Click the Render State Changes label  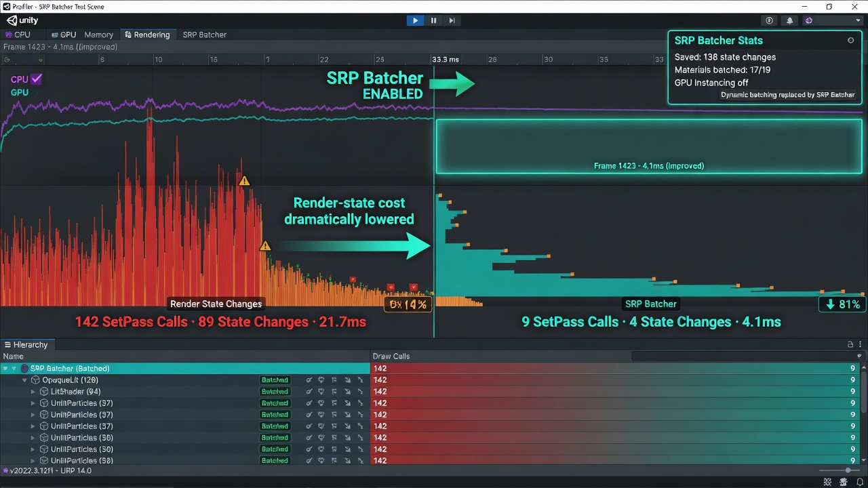click(x=216, y=304)
